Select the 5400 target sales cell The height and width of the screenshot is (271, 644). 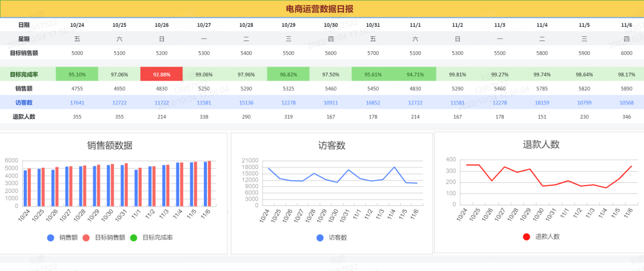tap(246, 53)
